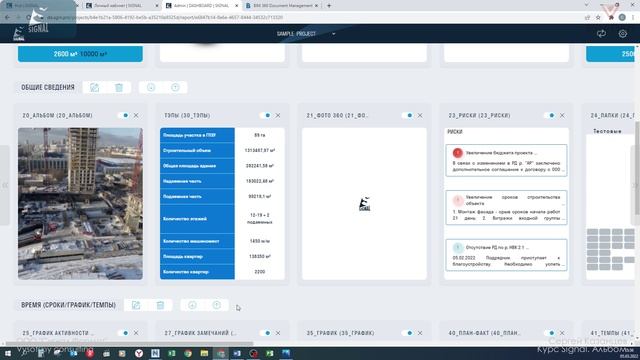Click the Площадь участка в ГПЗУ row

coord(222,135)
